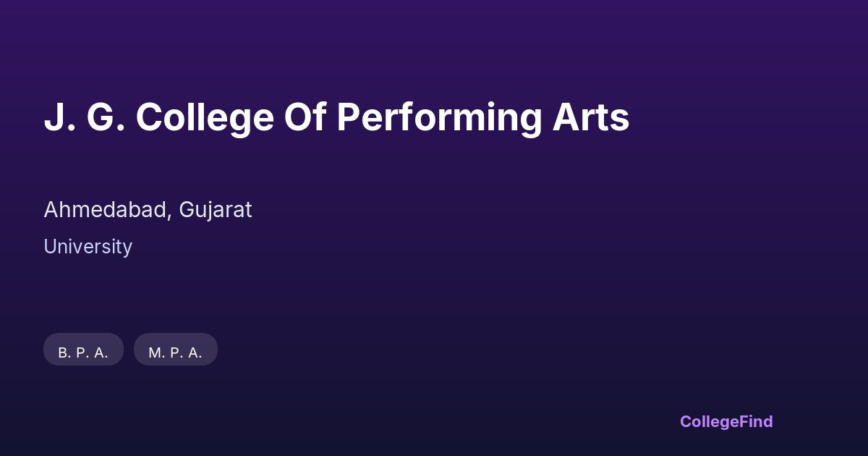Open the CollegeFind brand link
Viewport: 868px width, 456px height.
pyautogui.click(x=726, y=421)
